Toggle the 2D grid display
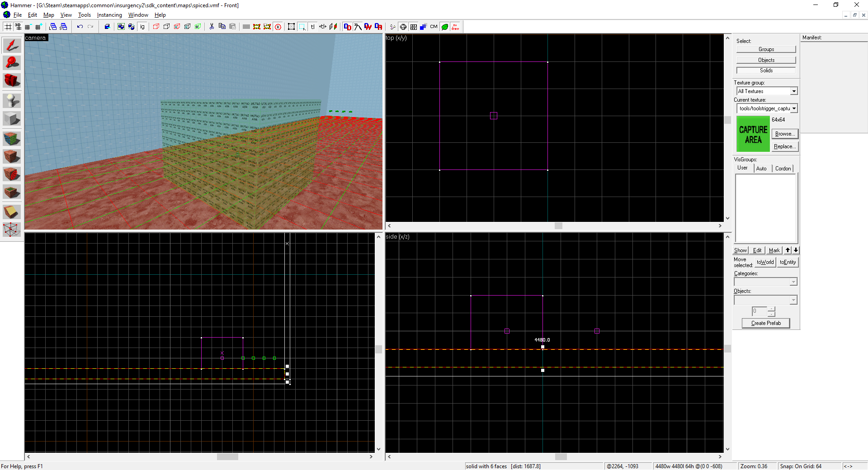The width and height of the screenshot is (868, 470). tap(8, 27)
